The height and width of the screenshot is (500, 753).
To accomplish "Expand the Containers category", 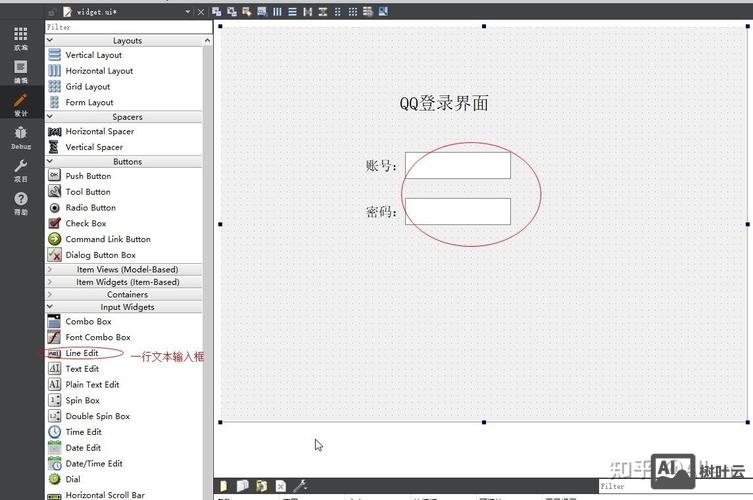I will (x=124, y=294).
